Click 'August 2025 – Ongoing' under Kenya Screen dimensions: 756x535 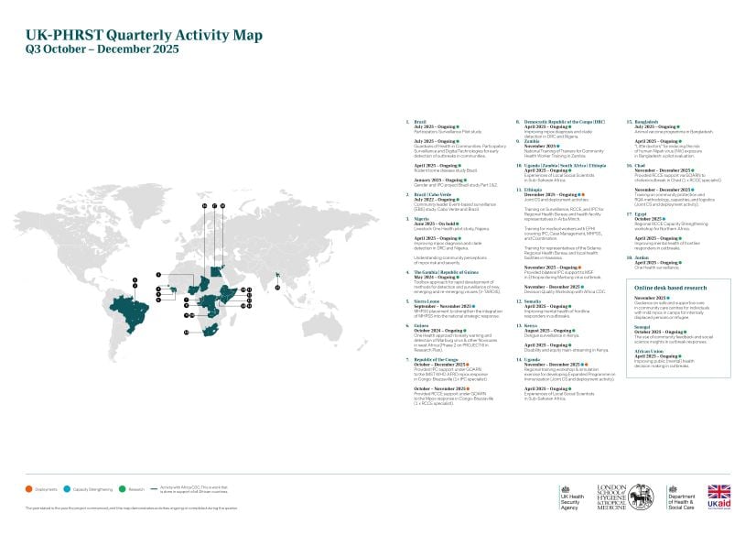[x=547, y=331]
